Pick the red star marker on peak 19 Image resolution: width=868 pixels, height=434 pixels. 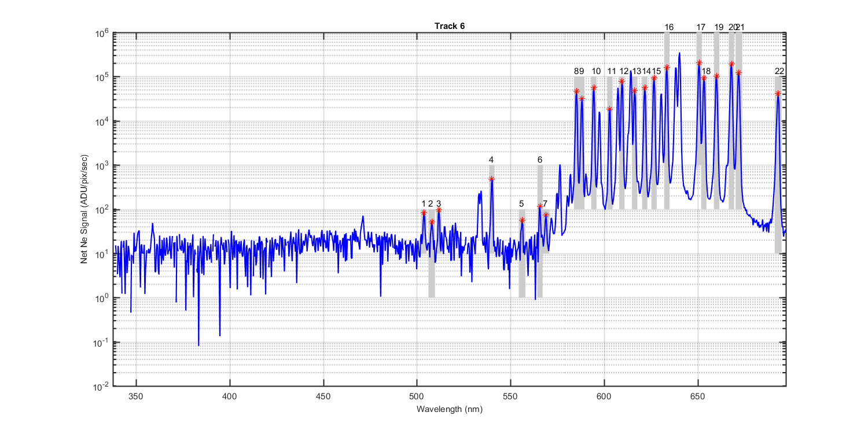coord(716,76)
